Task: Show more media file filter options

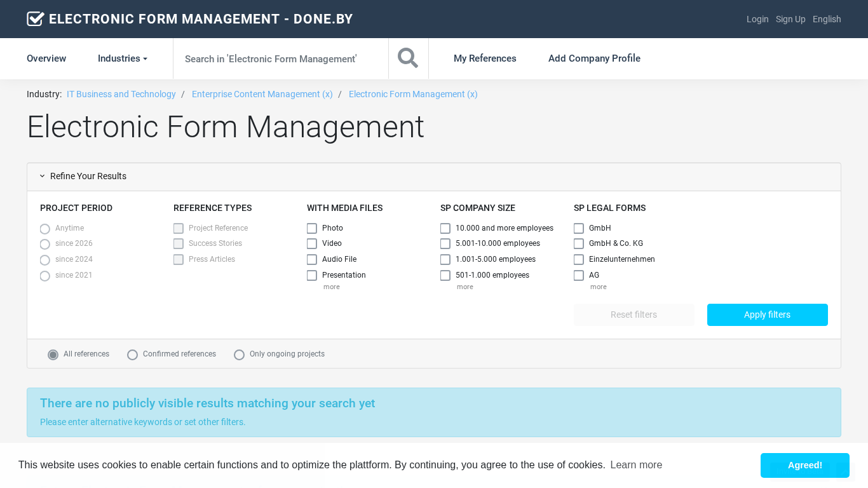Action: point(331,287)
